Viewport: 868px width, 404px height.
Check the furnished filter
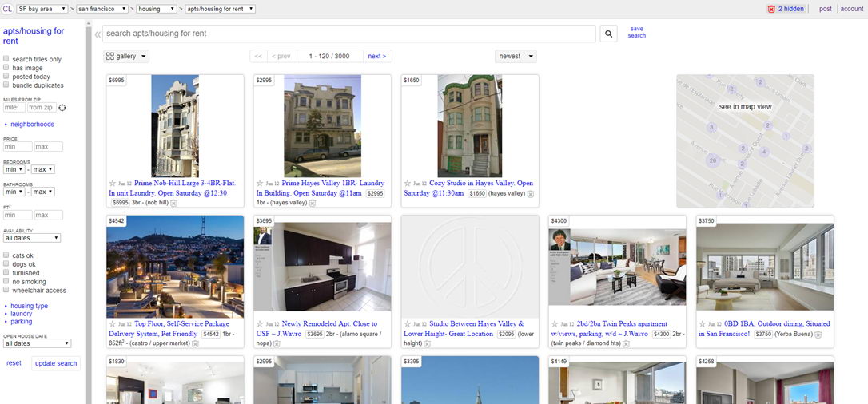pyautogui.click(x=6, y=273)
